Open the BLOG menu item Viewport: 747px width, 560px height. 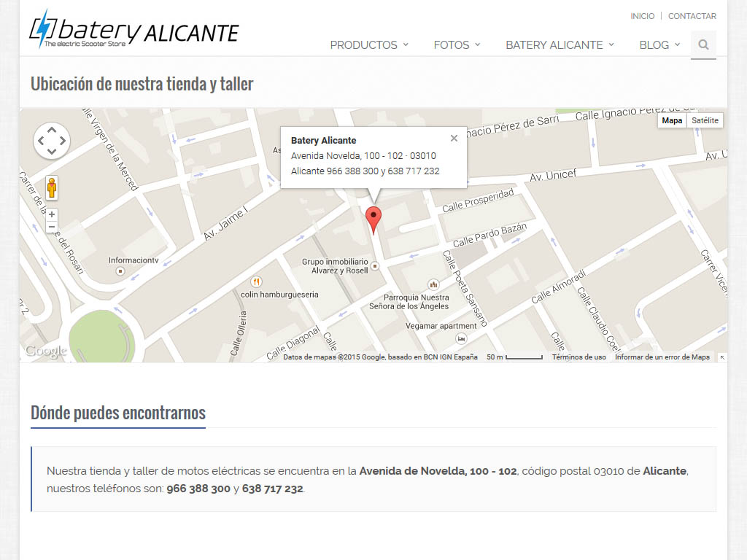654,44
